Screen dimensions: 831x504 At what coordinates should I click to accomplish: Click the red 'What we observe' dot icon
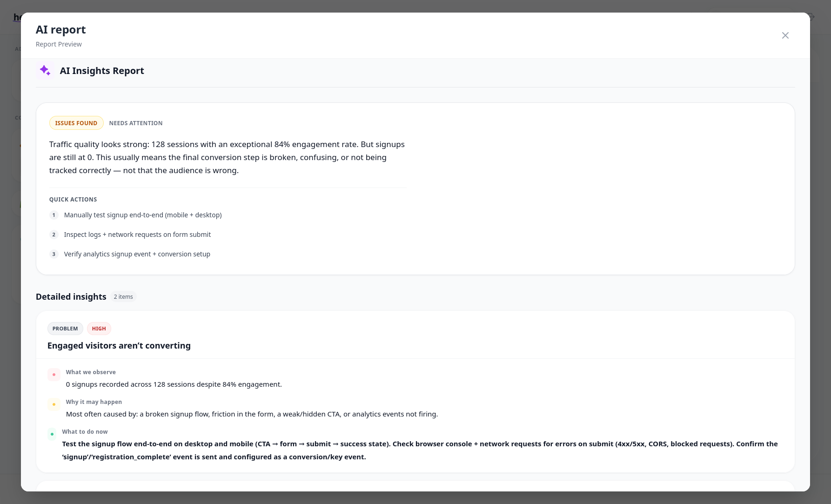pyautogui.click(x=54, y=375)
